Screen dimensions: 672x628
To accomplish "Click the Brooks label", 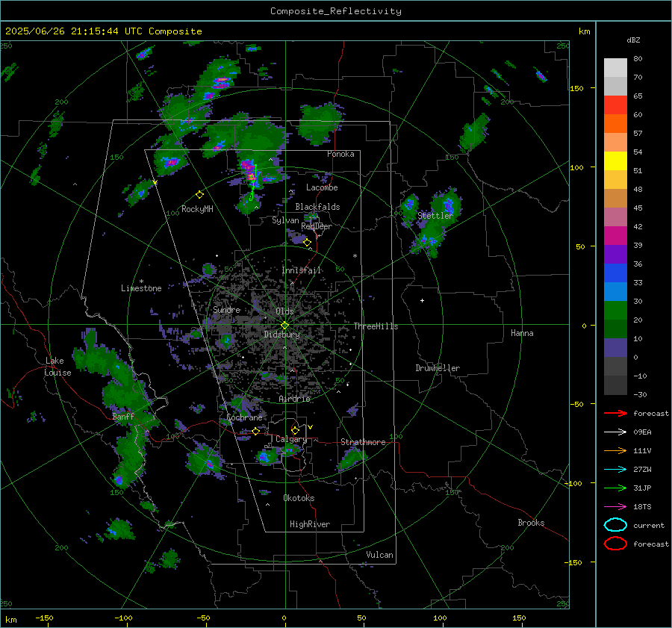I will (531, 523).
